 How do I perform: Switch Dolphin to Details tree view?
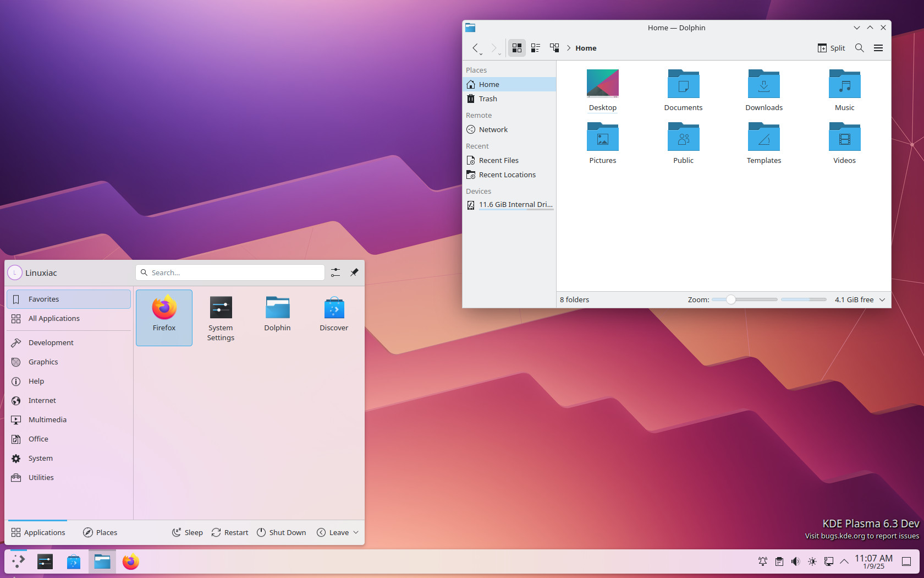tap(554, 48)
